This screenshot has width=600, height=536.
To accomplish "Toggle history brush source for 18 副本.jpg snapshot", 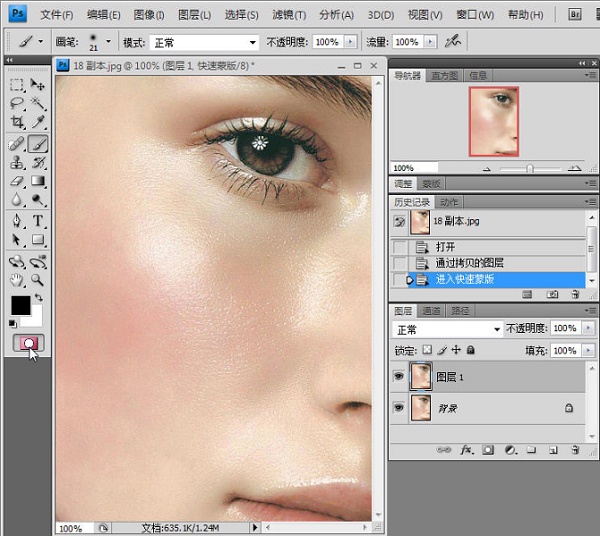I will pos(399,221).
